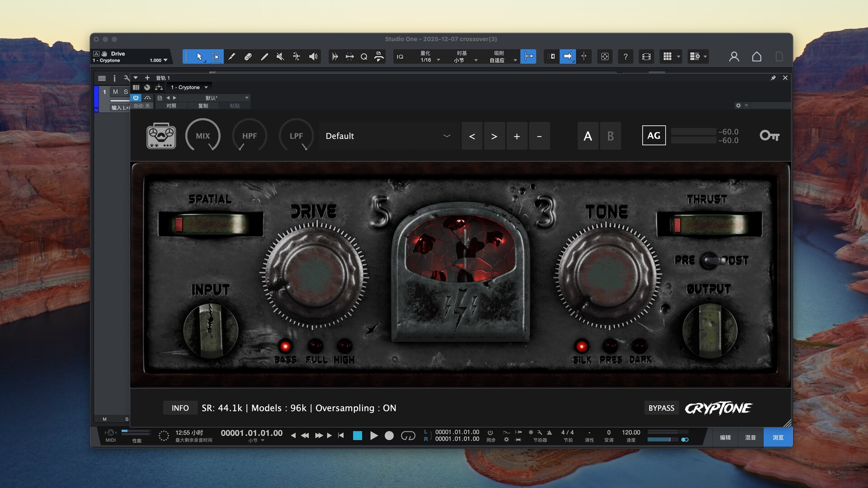Click the INFO button
The width and height of the screenshot is (868, 488).
(180, 408)
